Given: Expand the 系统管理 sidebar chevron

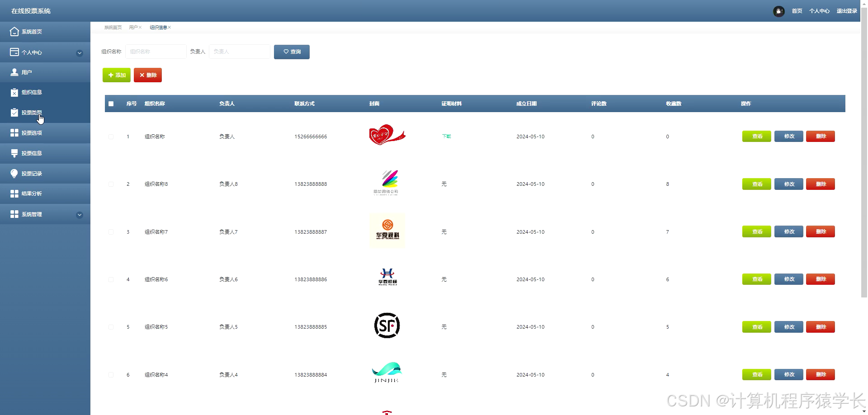Looking at the screenshot, I should (x=80, y=215).
